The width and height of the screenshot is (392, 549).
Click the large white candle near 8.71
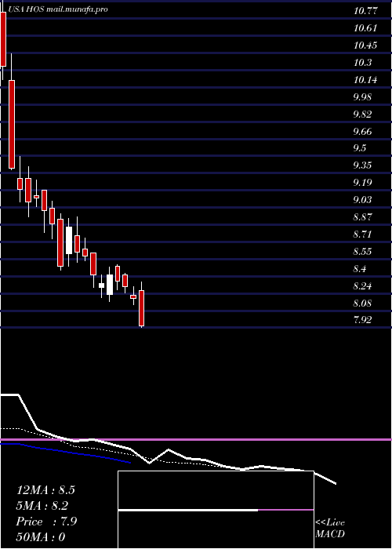pyautogui.click(x=69, y=240)
